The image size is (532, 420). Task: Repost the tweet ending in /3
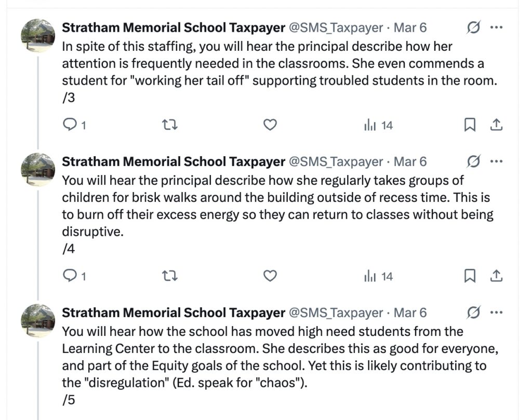(x=170, y=125)
